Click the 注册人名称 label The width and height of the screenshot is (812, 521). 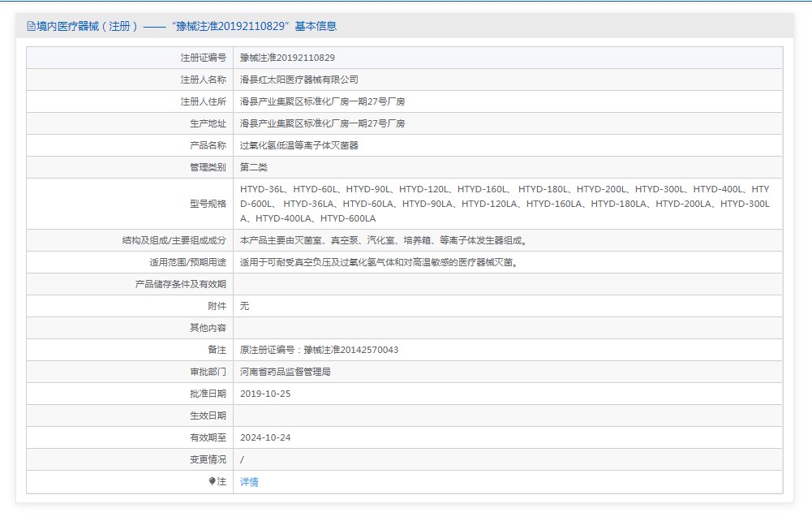tap(203, 80)
